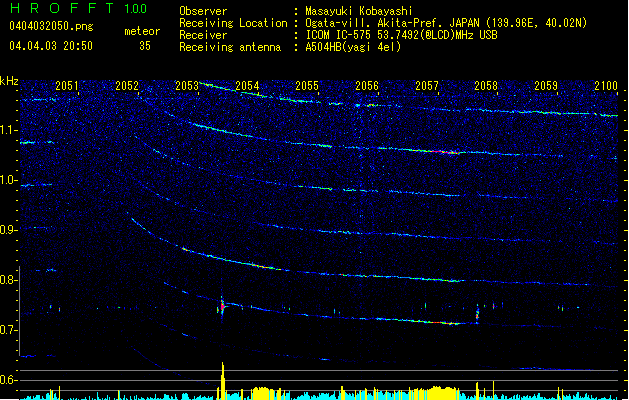The image size is (629, 400).
Task: Click the 2054 time axis marker
Action: point(247,86)
